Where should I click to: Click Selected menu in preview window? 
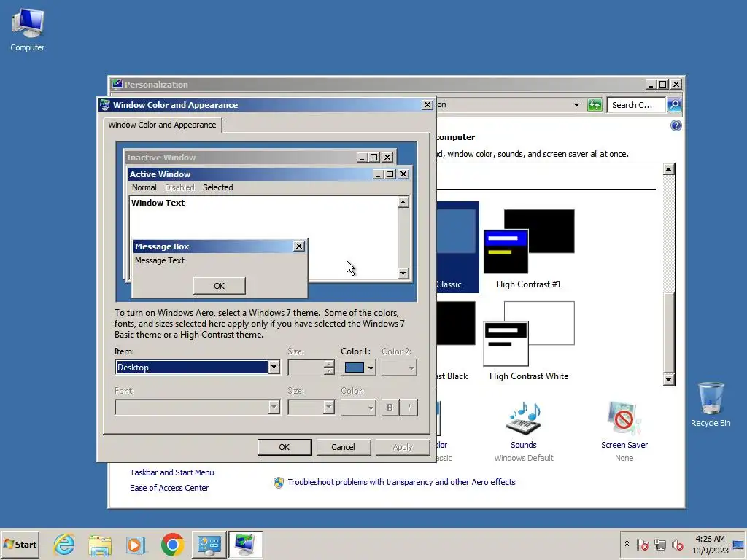[217, 187]
